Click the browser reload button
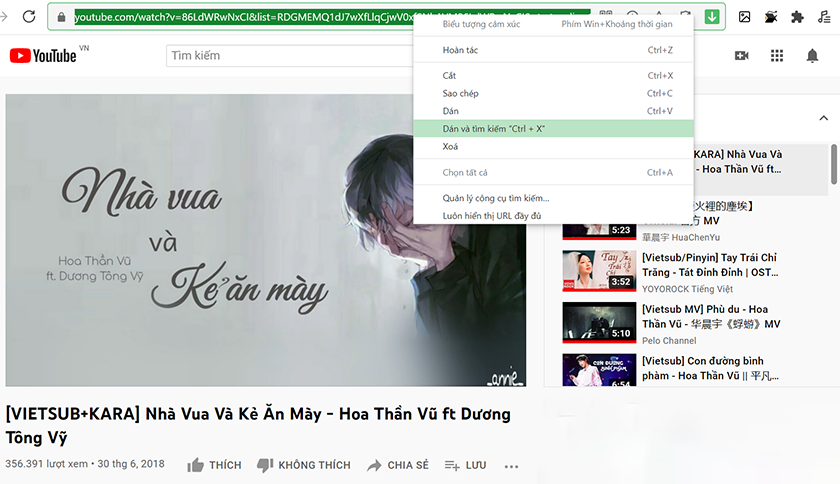The image size is (840, 484). click(x=29, y=17)
